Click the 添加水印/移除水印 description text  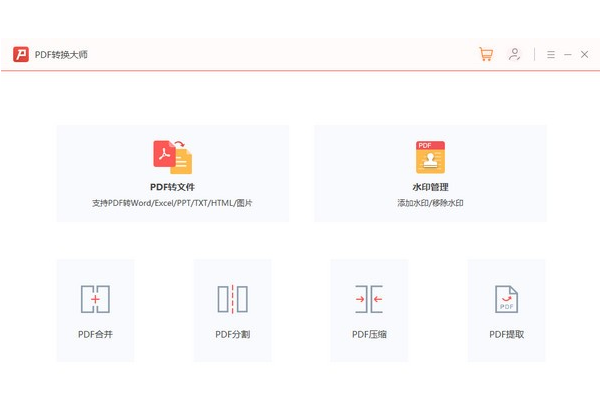click(430, 203)
